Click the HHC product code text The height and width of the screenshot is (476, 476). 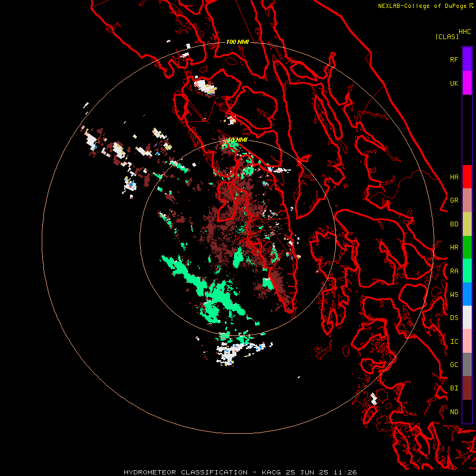pyautogui.click(x=464, y=32)
